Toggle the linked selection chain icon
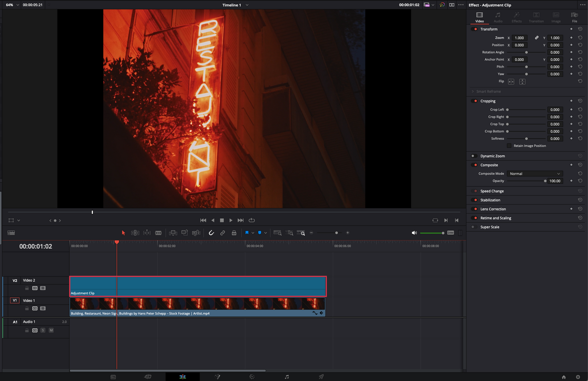 click(x=223, y=233)
